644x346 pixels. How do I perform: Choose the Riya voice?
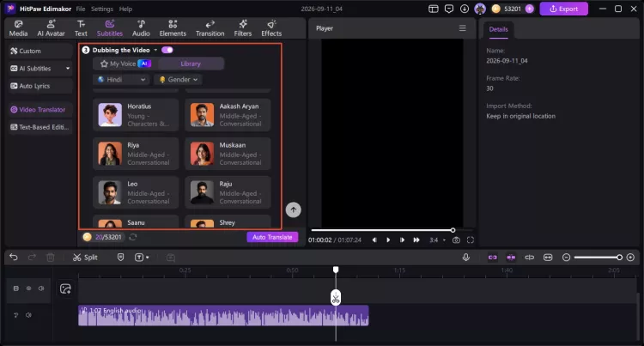pos(136,154)
